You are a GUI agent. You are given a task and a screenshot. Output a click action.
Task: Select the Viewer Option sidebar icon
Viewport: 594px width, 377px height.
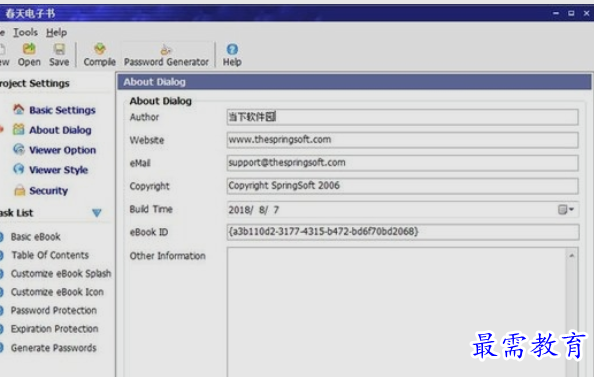[x=18, y=149]
